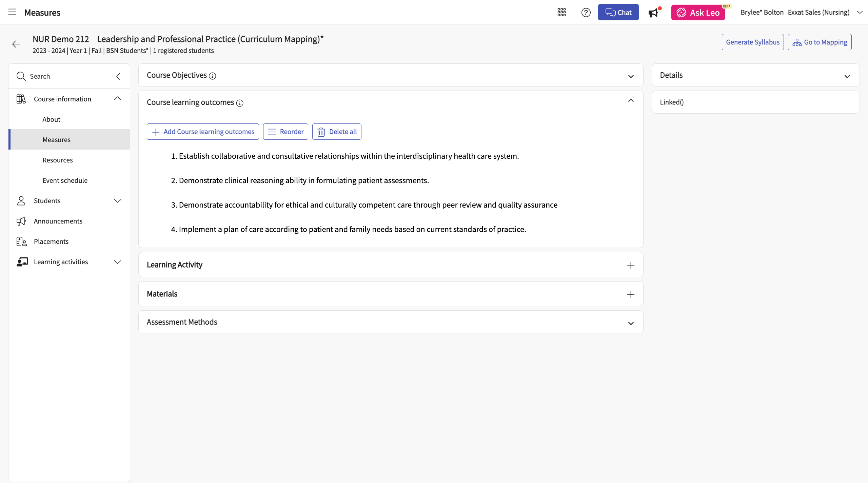Click the Generate Syllabus button
This screenshot has width=868, height=483.
[x=752, y=42]
